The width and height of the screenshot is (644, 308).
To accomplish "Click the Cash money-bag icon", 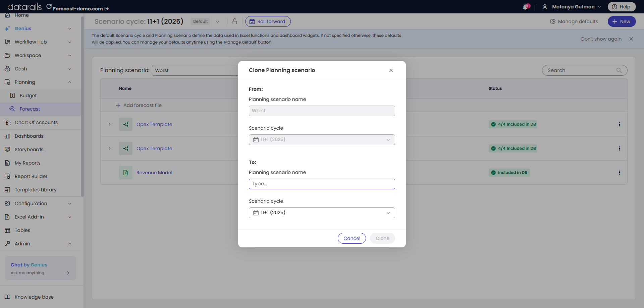I will tap(7, 69).
